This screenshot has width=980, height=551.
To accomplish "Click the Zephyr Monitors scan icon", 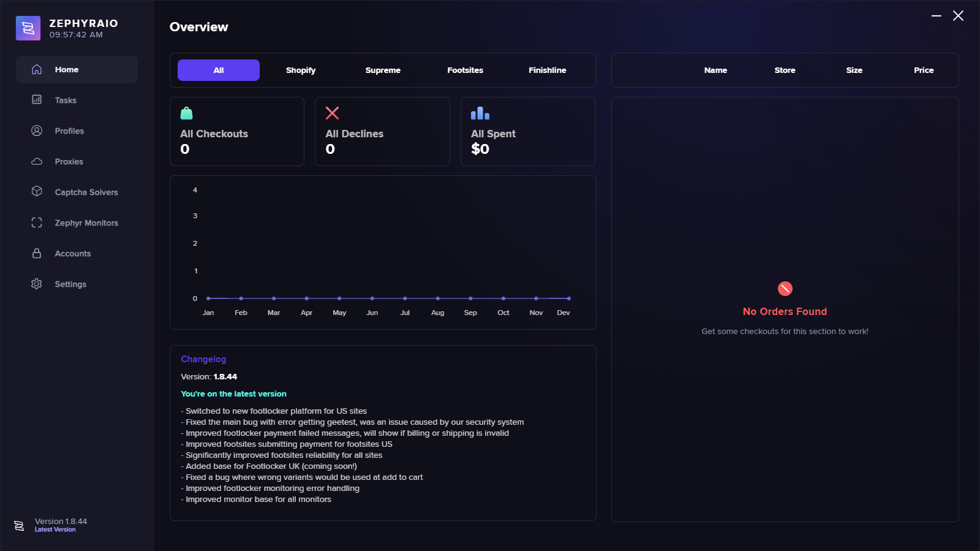I will point(37,222).
